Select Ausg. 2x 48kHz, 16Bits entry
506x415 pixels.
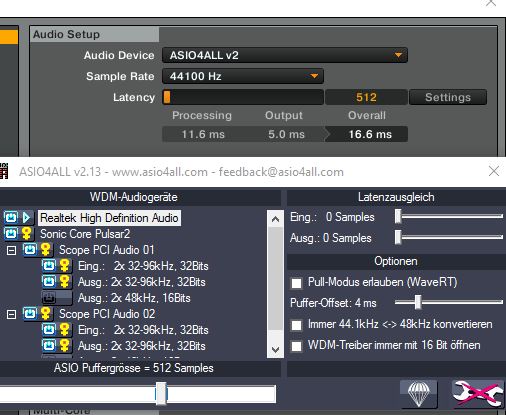[134, 298]
